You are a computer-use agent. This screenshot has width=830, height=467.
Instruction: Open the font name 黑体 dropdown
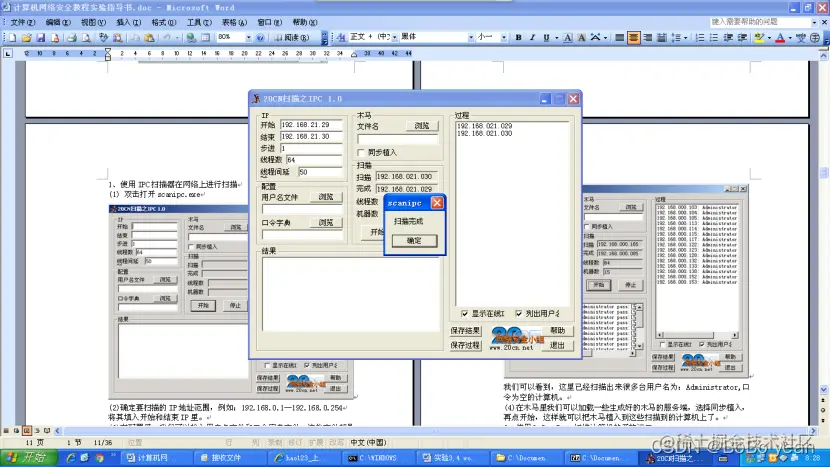pos(471,37)
